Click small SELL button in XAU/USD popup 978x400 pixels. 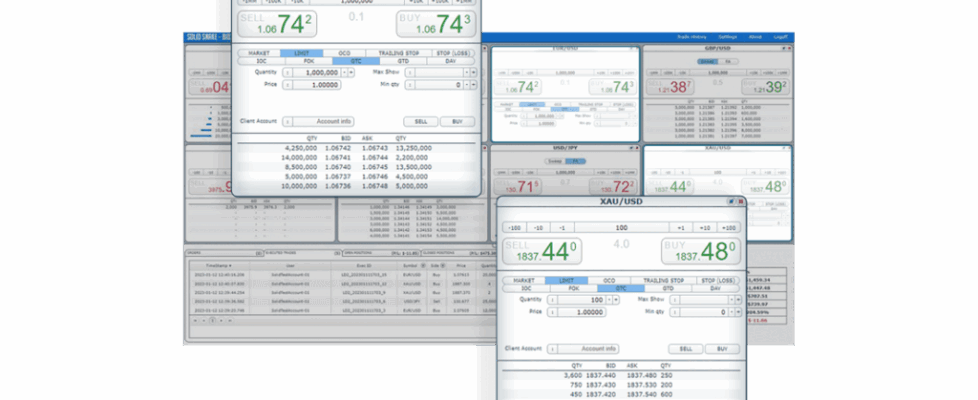pyautogui.click(x=685, y=349)
